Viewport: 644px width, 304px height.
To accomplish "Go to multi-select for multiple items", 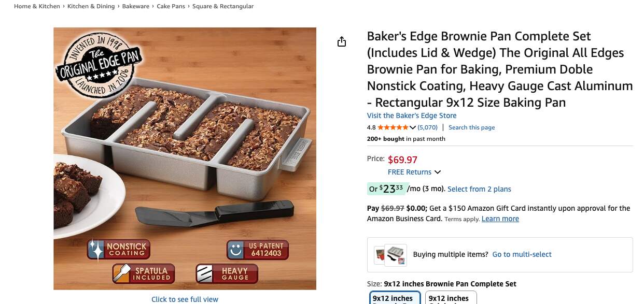I will 522,254.
